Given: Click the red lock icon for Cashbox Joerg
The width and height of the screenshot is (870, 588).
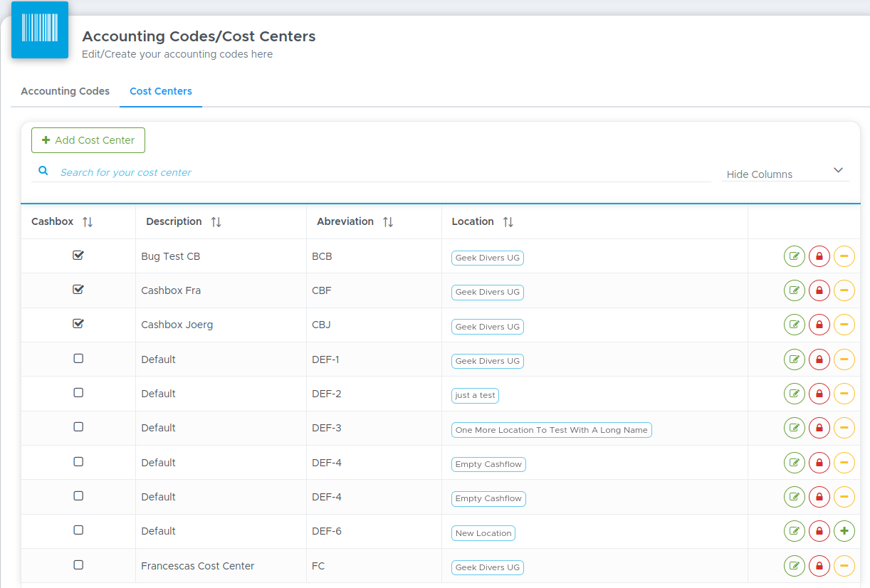Looking at the screenshot, I should point(819,325).
